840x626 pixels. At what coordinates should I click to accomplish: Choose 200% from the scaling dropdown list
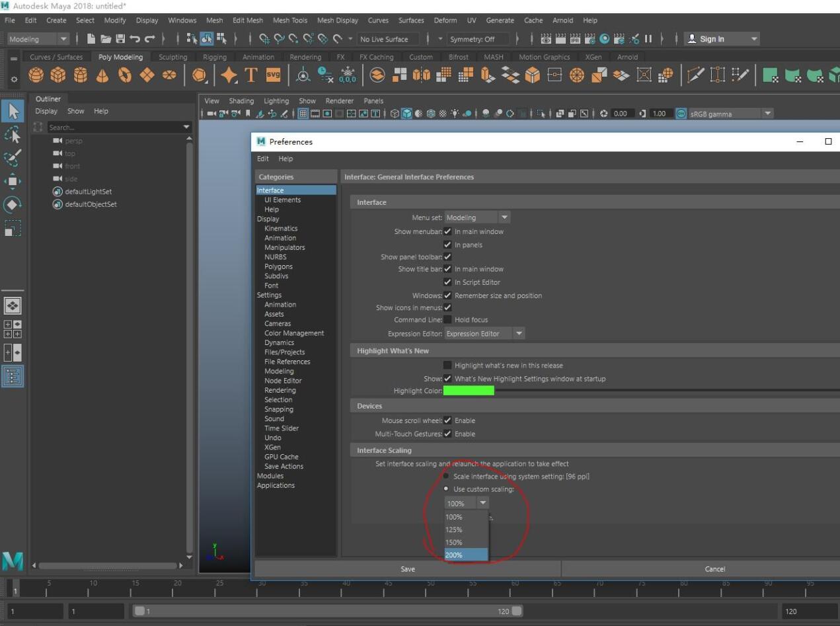click(465, 555)
